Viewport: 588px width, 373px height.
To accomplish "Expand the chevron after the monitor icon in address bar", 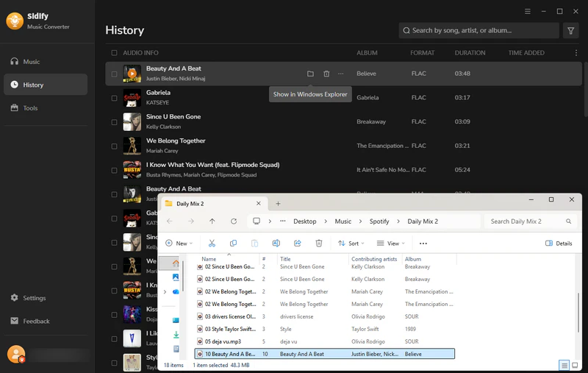I will [x=270, y=221].
